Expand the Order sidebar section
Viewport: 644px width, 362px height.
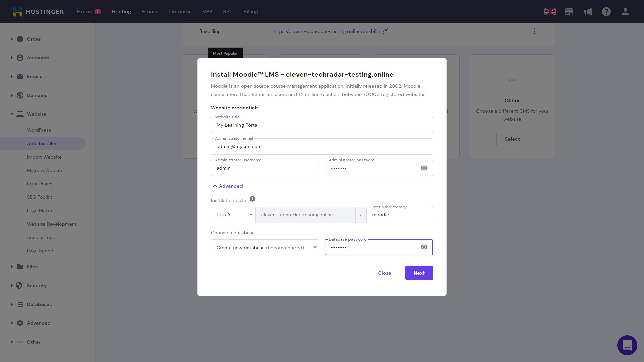coord(12,39)
